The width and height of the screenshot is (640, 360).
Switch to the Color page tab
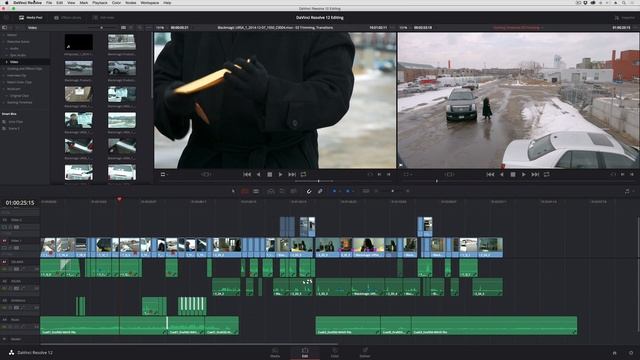pos(335,353)
